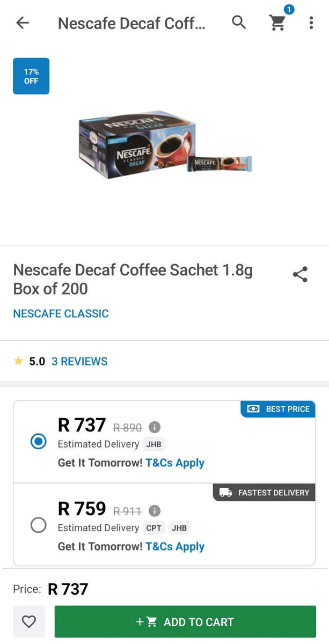Click the 17% OFF discount badge

pyautogui.click(x=31, y=76)
